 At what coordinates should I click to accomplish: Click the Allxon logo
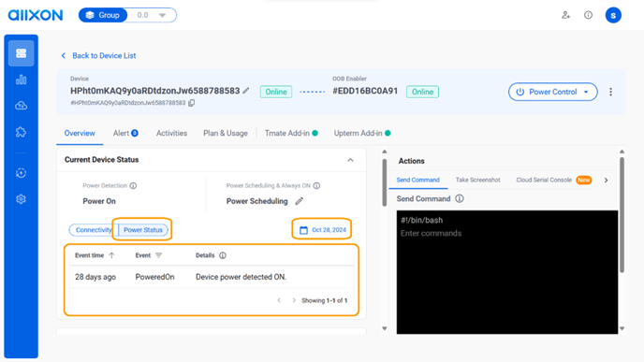click(x=36, y=15)
